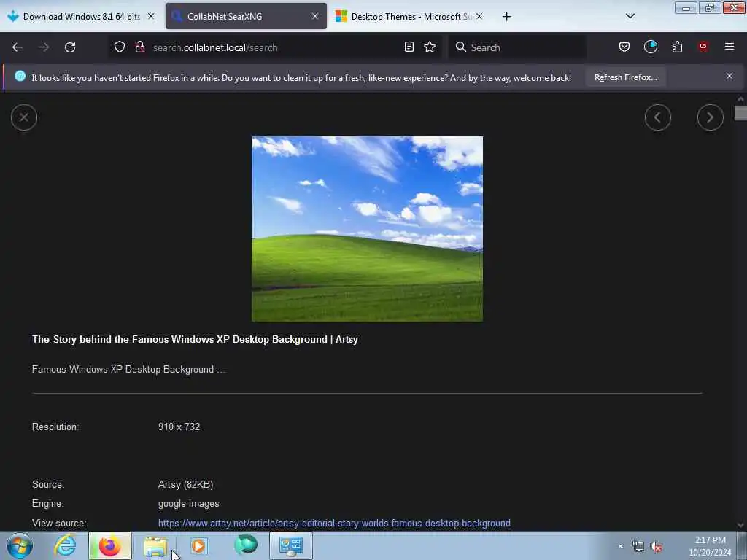Open the Firefox hamburger menu
747x560 pixels.
point(729,47)
